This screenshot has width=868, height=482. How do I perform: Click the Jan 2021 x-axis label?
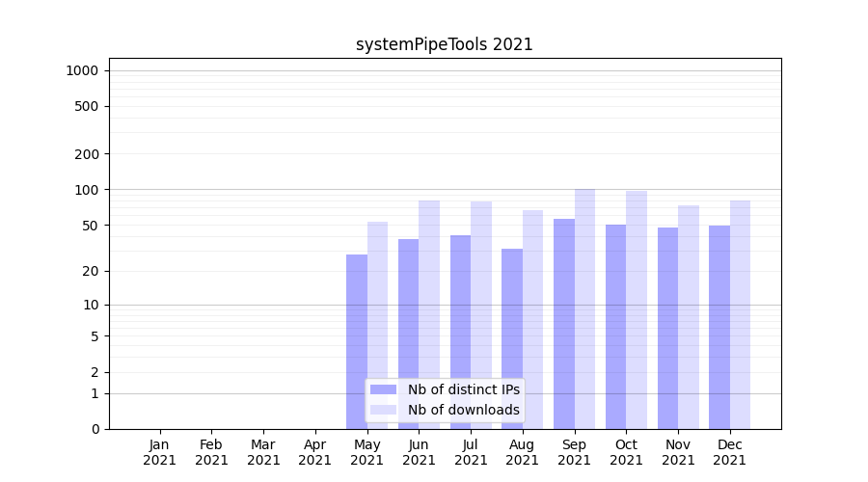coord(160,452)
